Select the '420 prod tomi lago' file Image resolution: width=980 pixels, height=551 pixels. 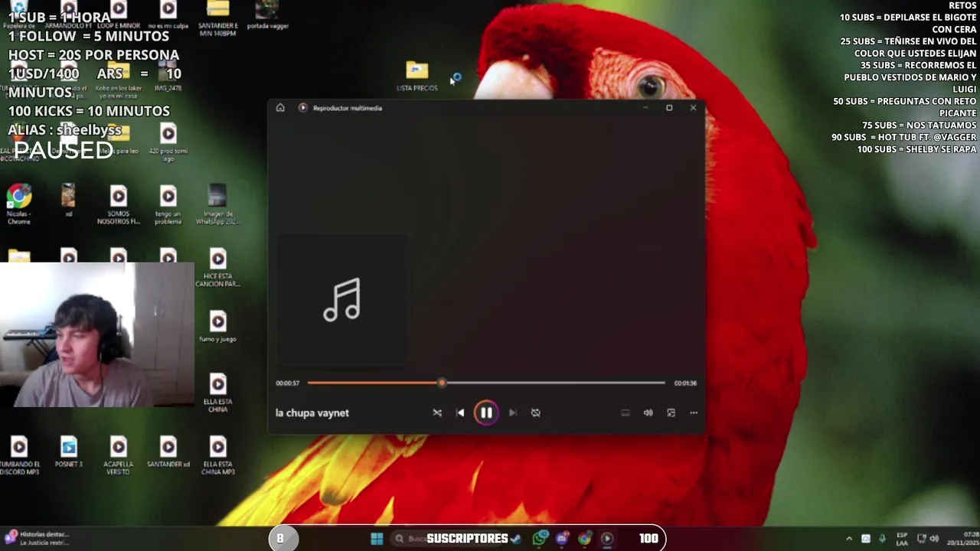pyautogui.click(x=168, y=142)
